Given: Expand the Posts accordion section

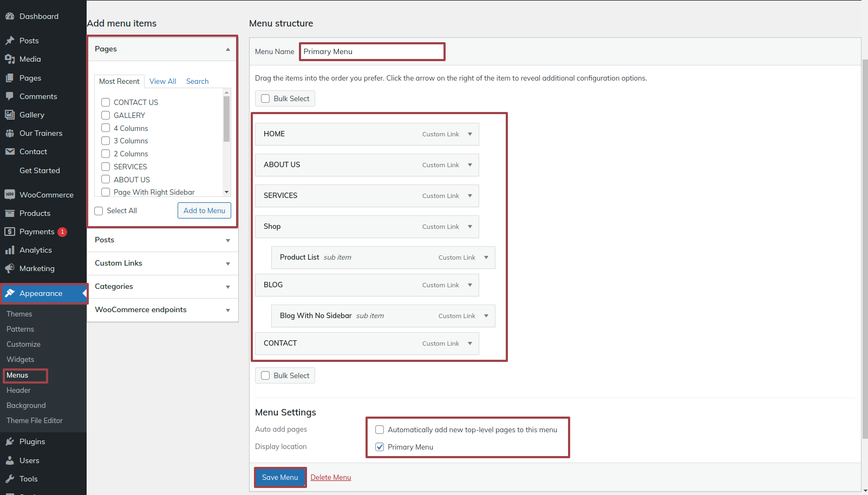Looking at the screenshot, I should (x=228, y=240).
